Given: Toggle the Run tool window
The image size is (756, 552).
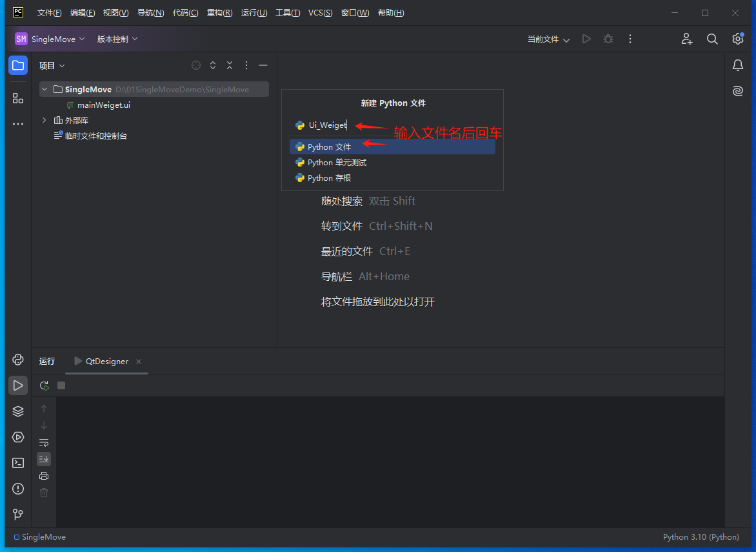Looking at the screenshot, I should click(x=18, y=385).
